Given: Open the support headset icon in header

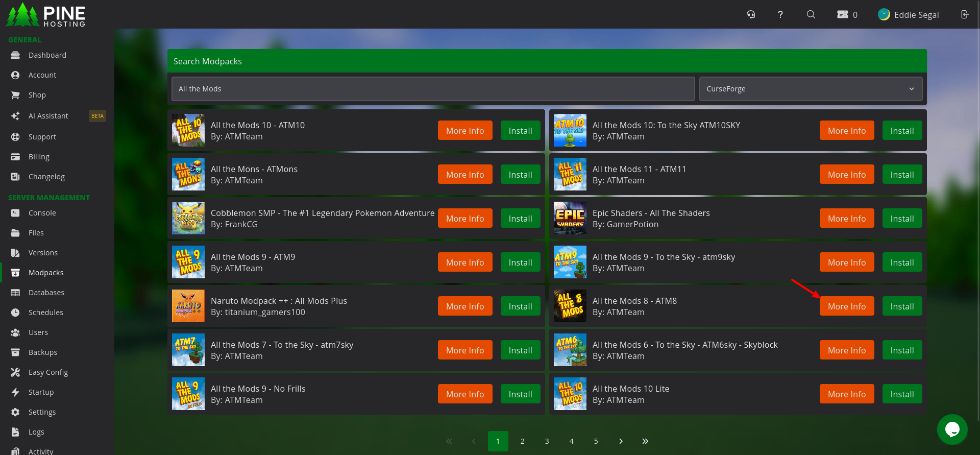Looking at the screenshot, I should [751, 14].
